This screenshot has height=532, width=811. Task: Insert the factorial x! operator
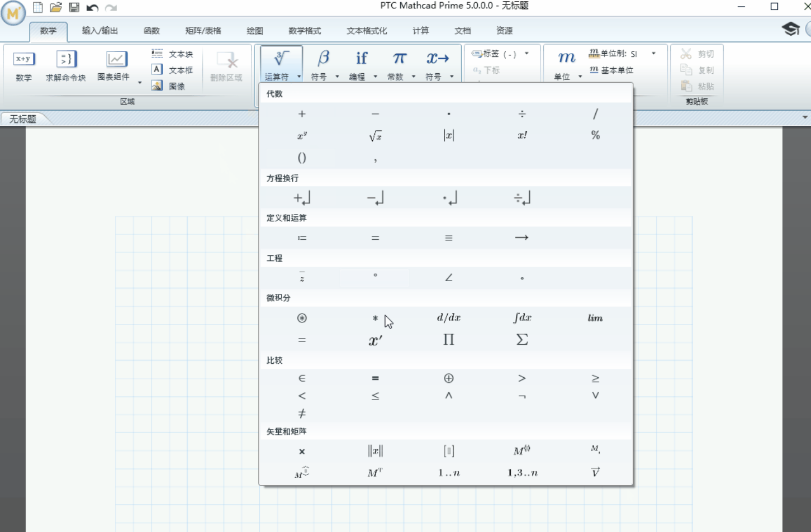tap(522, 136)
